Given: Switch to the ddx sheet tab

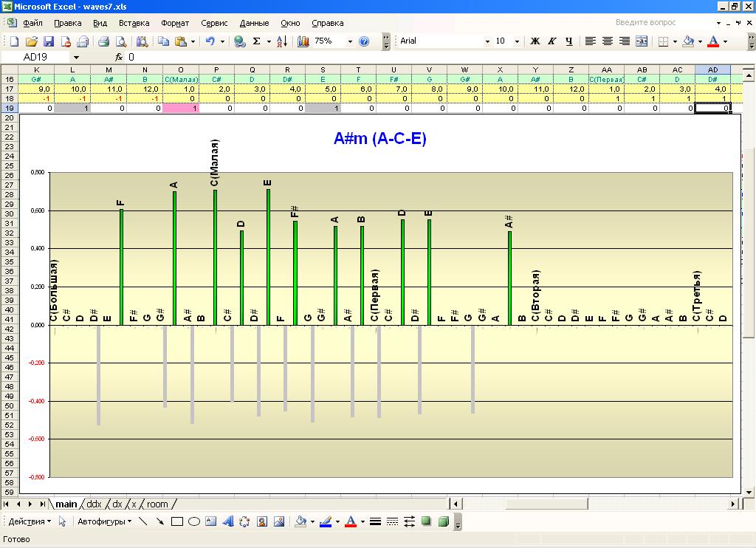Looking at the screenshot, I should (94, 504).
